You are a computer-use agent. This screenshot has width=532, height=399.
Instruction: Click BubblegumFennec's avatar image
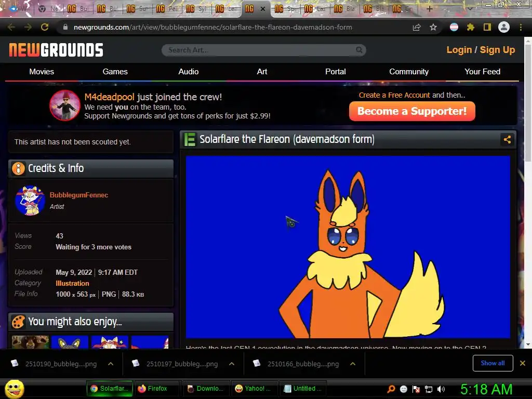pos(30,200)
